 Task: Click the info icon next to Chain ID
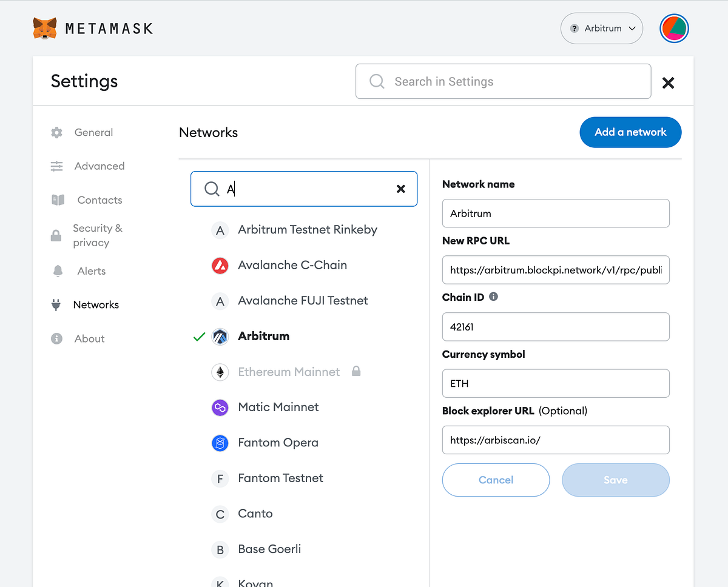pos(493,297)
